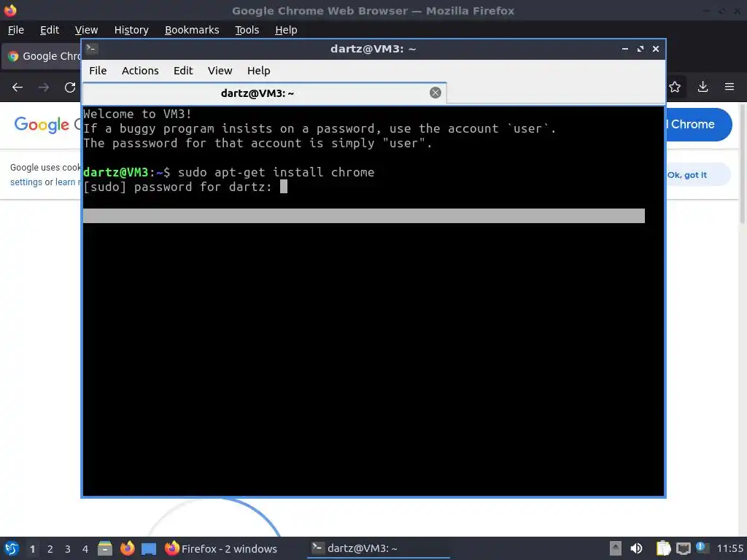
Task: Open Firefox - 2 windows taskbar entry
Action: [x=221, y=548]
